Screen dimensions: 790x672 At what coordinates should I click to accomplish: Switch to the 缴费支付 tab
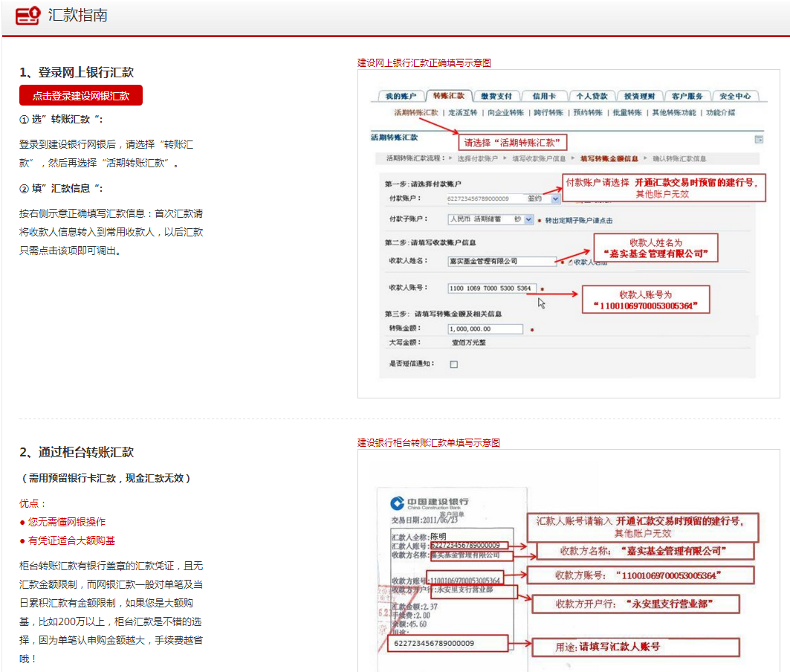(496, 96)
